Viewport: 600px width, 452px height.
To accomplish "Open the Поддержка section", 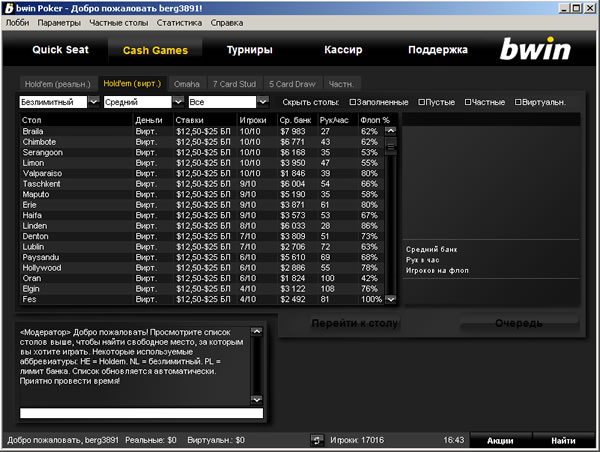I will pos(438,50).
